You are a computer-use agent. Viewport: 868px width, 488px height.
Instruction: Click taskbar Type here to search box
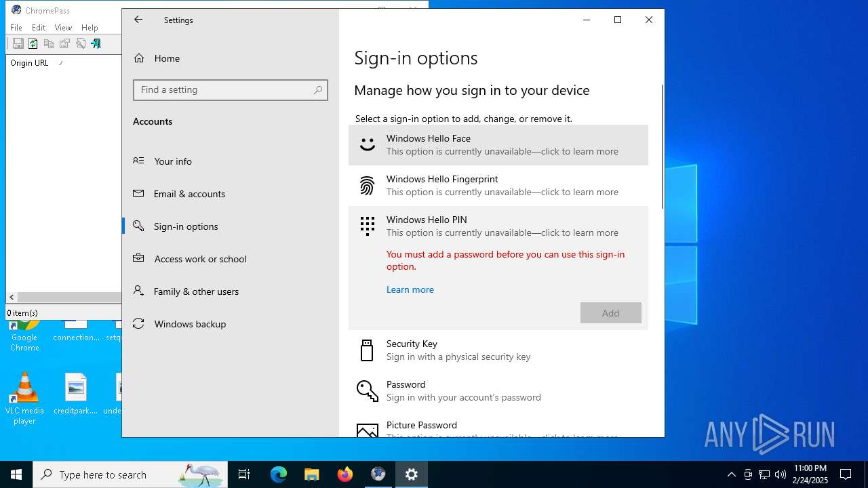point(130,474)
